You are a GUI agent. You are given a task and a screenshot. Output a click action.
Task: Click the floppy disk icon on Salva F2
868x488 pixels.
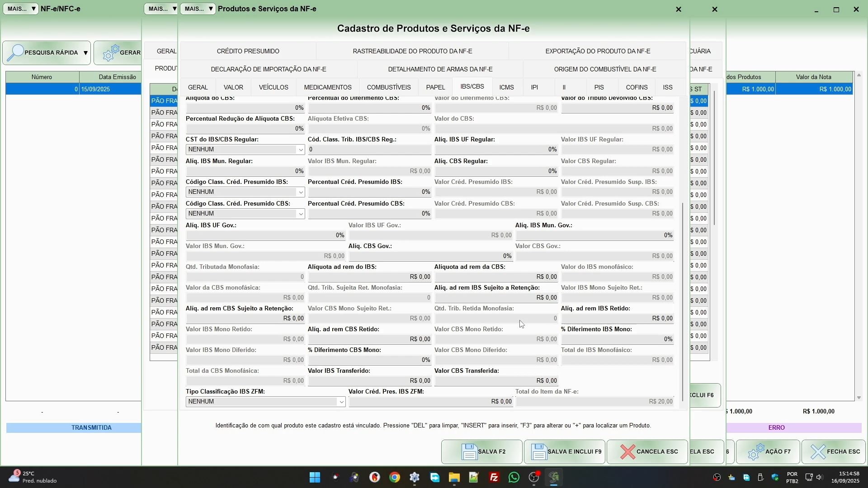tap(470, 452)
